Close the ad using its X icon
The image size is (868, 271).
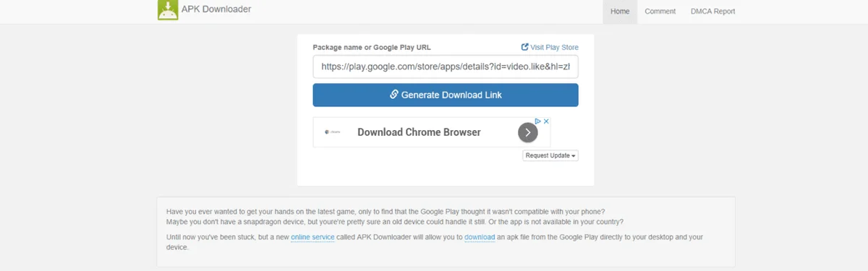pos(547,121)
